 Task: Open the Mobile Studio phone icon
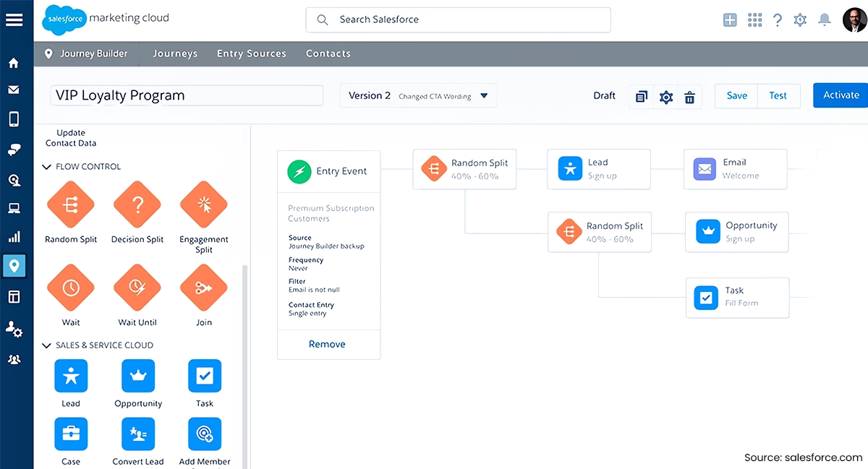[x=14, y=119]
